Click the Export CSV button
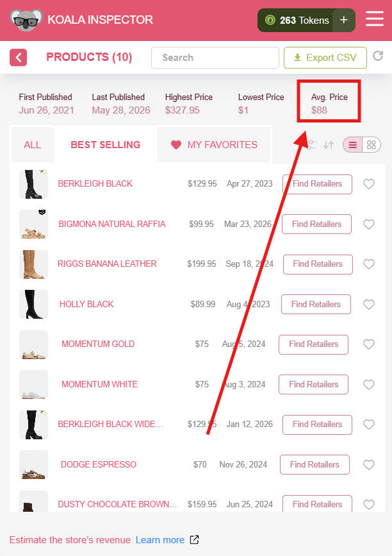 pos(325,58)
